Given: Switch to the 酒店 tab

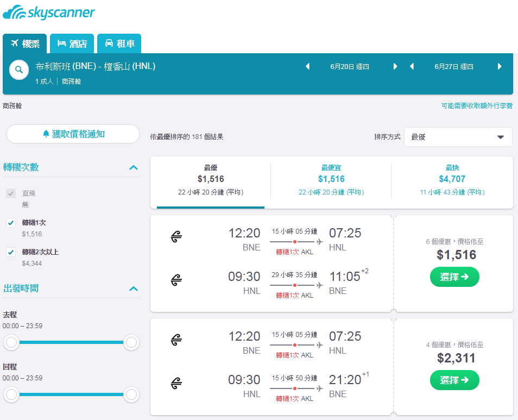Looking at the screenshot, I should tap(72, 43).
